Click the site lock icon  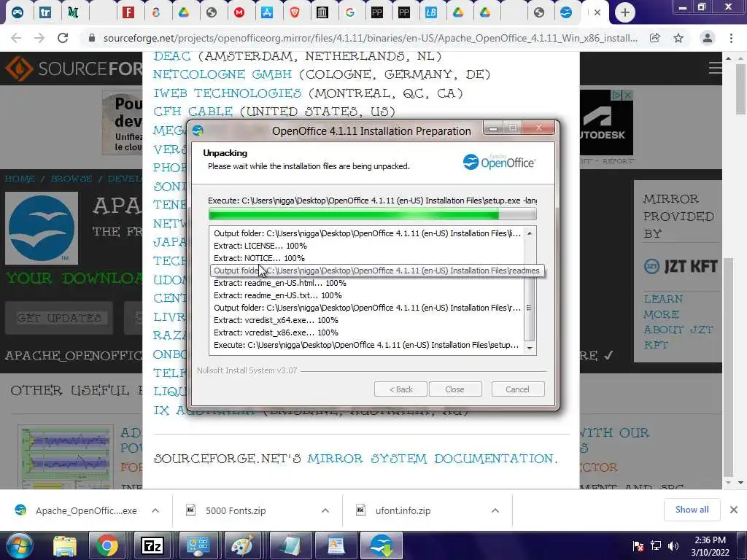point(92,38)
